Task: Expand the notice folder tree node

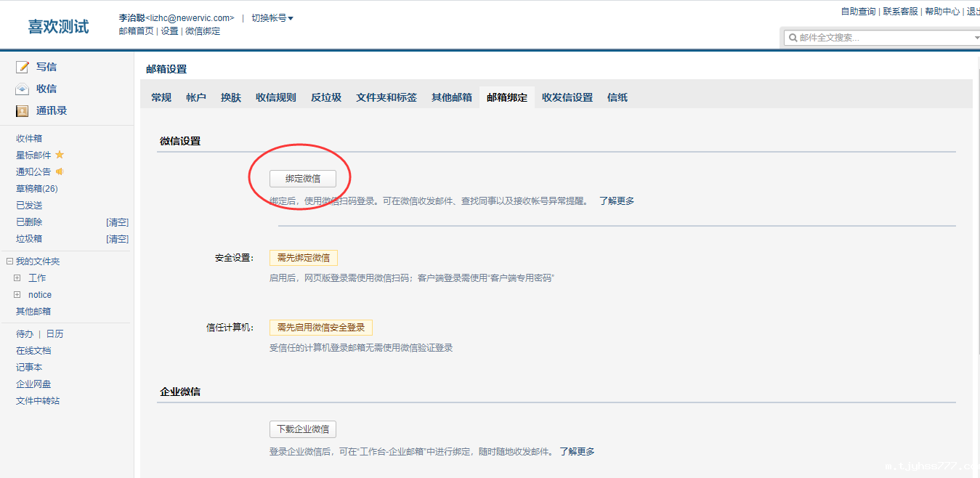Action: pyautogui.click(x=17, y=295)
